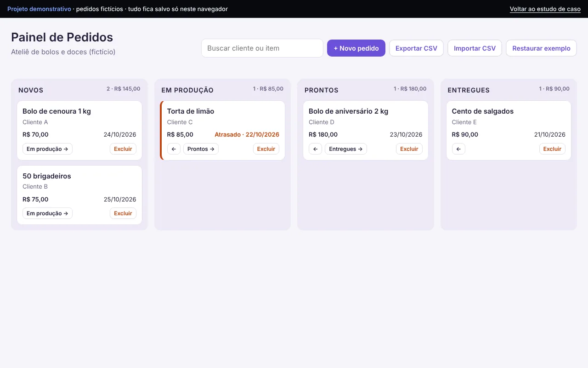Delete the Torta de limão order
Screen dimensions: 588x368
[266, 149]
